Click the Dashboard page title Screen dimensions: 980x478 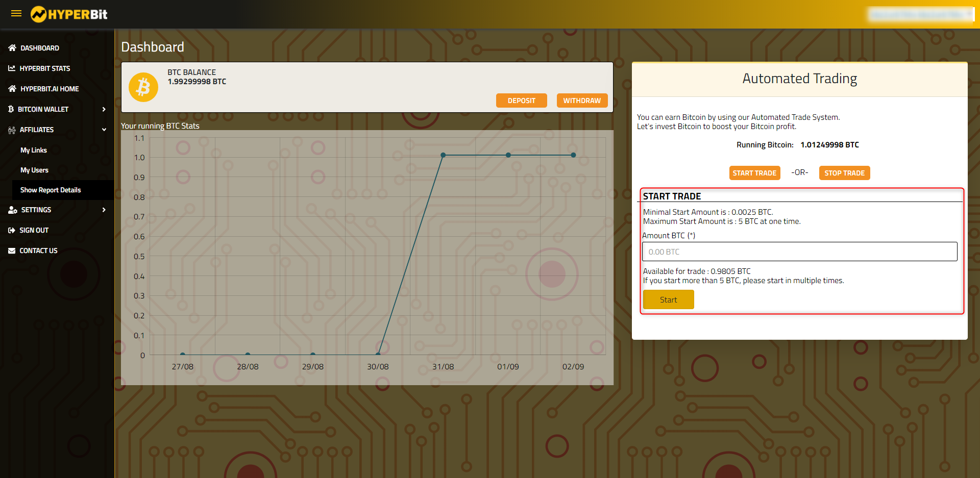pos(153,47)
